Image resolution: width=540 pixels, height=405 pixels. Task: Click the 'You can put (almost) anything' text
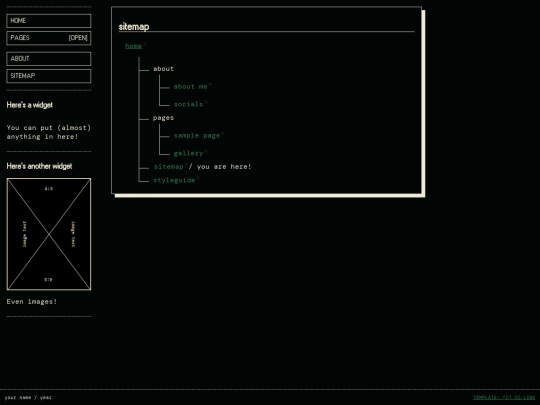[x=49, y=132]
